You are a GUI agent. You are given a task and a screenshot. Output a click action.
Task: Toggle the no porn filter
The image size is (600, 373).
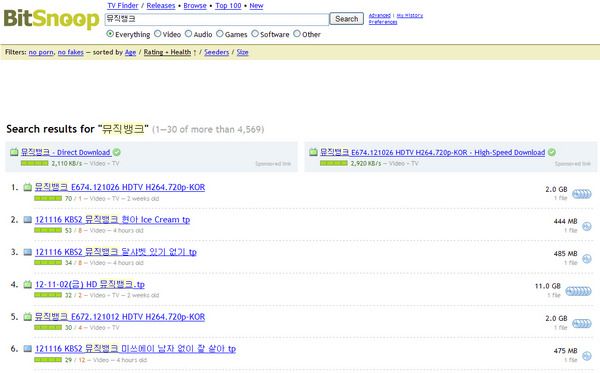(x=41, y=52)
